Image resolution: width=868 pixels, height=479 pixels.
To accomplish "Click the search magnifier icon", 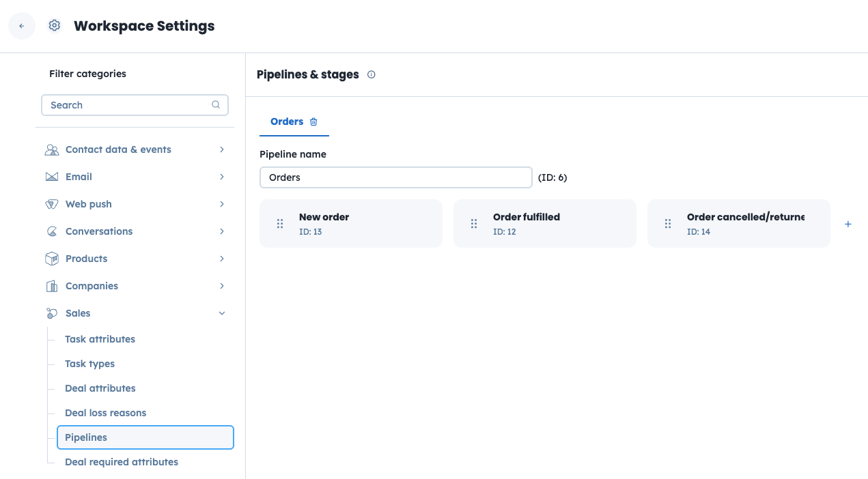I will pyautogui.click(x=216, y=105).
